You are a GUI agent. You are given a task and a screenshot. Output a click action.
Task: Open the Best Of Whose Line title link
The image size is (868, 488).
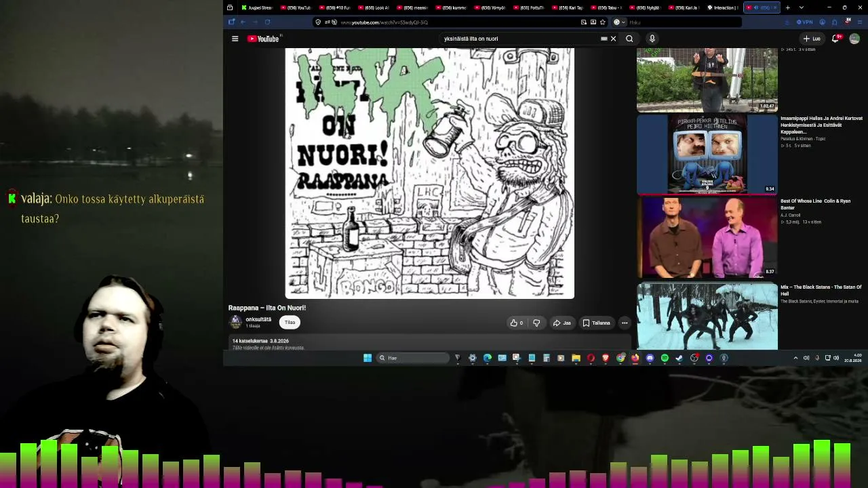pyautogui.click(x=815, y=204)
